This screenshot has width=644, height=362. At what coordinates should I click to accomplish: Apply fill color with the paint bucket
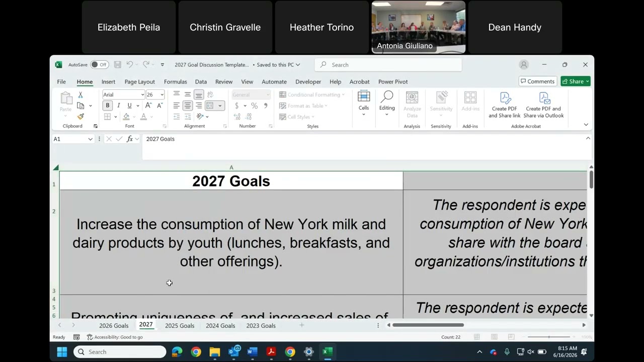(126, 117)
